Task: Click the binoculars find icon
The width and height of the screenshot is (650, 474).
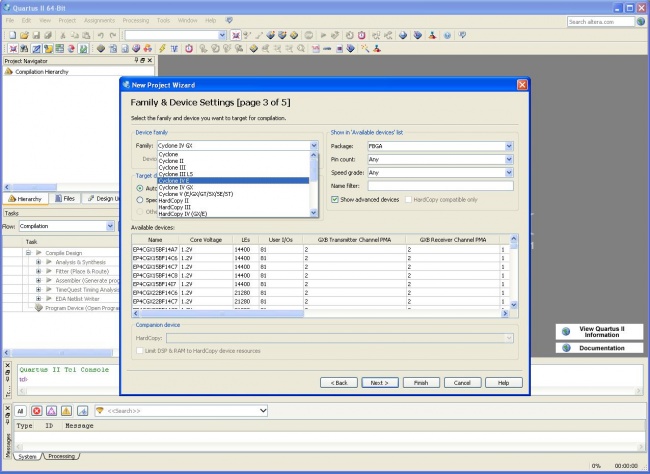Action: coord(24,49)
